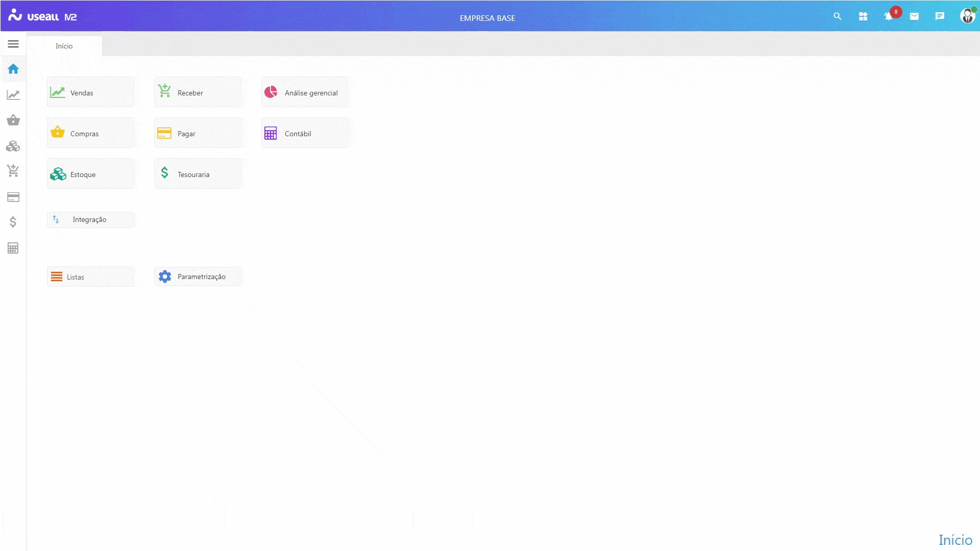Viewport: 980px width, 551px height.
Task: Open shopping basket icon in sidebar
Action: 13,120
